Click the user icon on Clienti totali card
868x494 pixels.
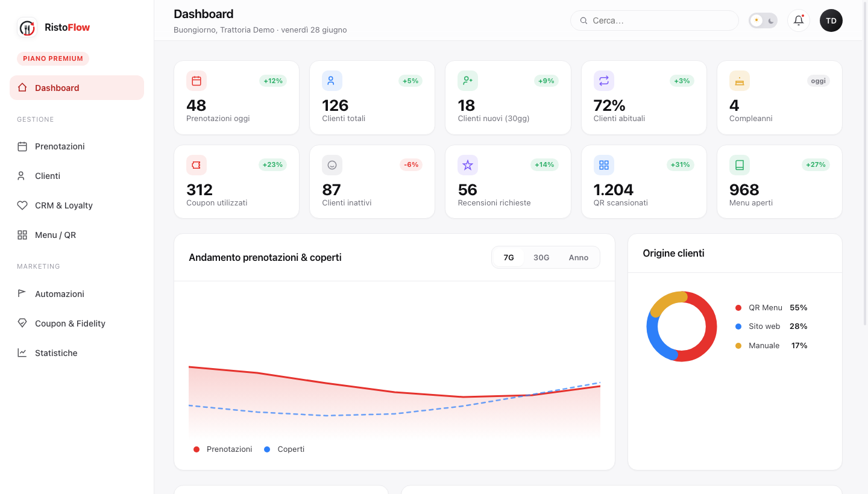(332, 81)
